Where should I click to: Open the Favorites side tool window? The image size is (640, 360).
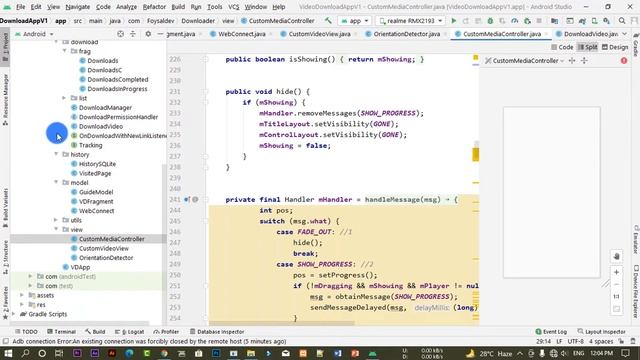[x=5, y=303]
